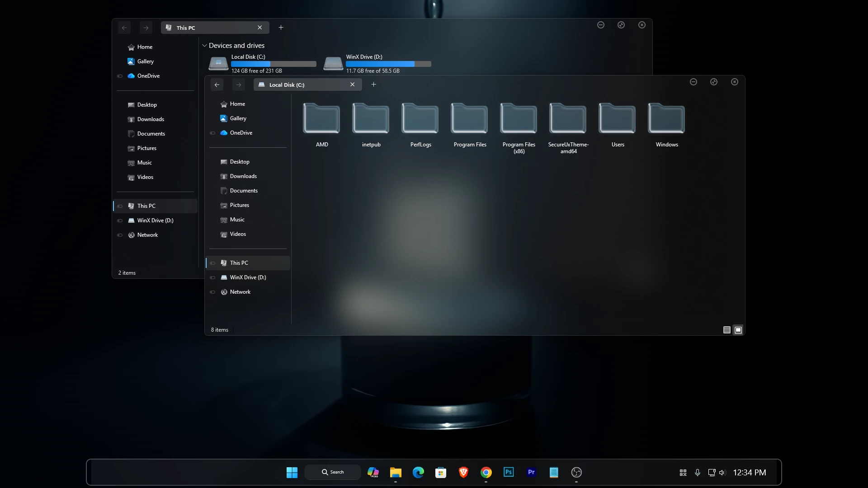Click the Windows Start button

(292, 472)
